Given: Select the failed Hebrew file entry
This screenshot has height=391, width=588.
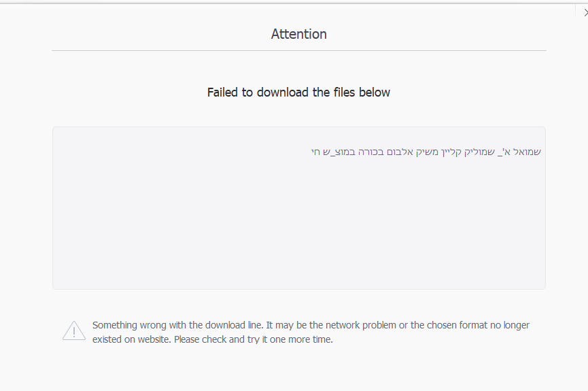Looking at the screenshot, I should pos(426,152).
